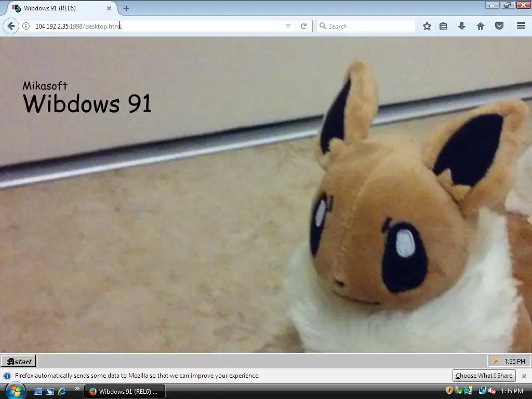532x399 pixels.
Task: Open the Windows Vista Start orb
Action: pyautogui.click(x=15, y=391)
